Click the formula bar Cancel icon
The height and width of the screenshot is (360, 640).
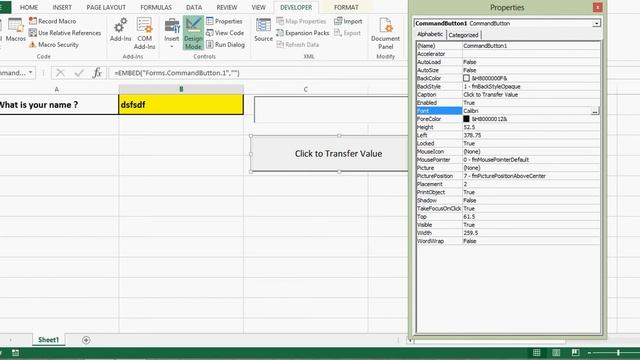pyautogui.click(x=60, y=73)
